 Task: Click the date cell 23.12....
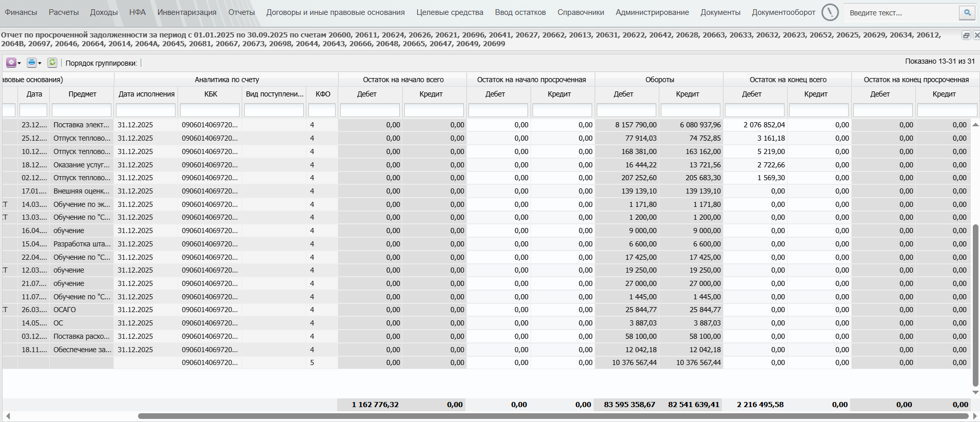pyautogui.click(x=34, y=125)
